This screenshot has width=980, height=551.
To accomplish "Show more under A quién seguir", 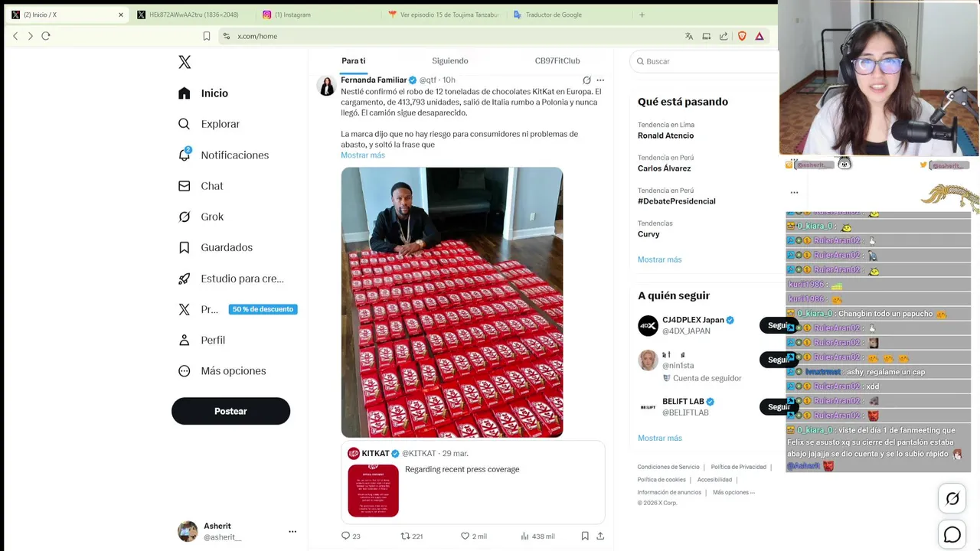I will (x=659, y=438).
